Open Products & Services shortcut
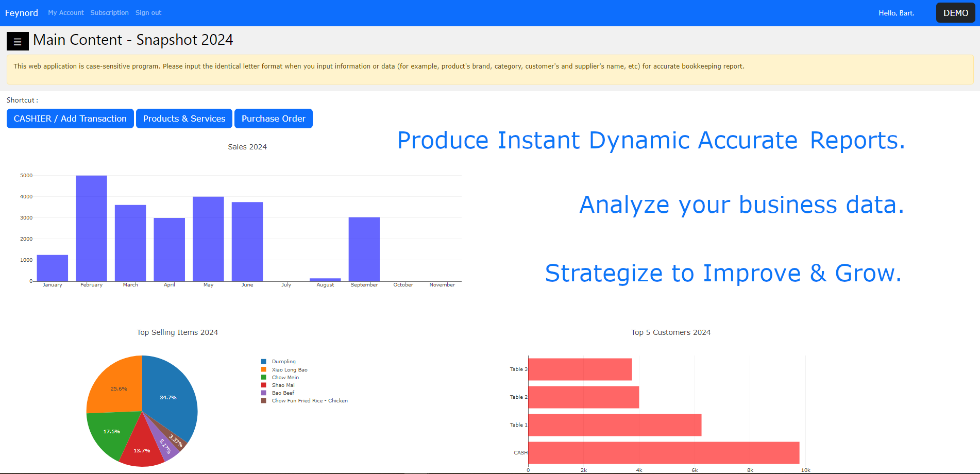 click(x=184, y=118)
